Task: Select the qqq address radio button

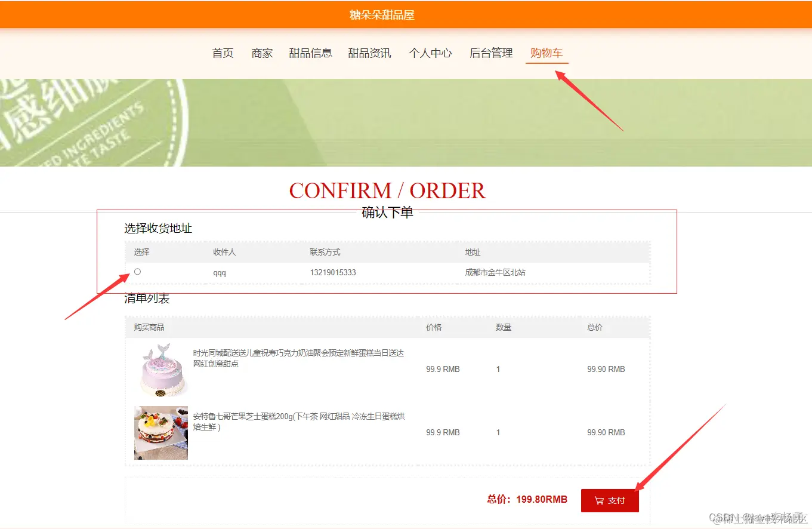Action: click(x=137, y=272)
